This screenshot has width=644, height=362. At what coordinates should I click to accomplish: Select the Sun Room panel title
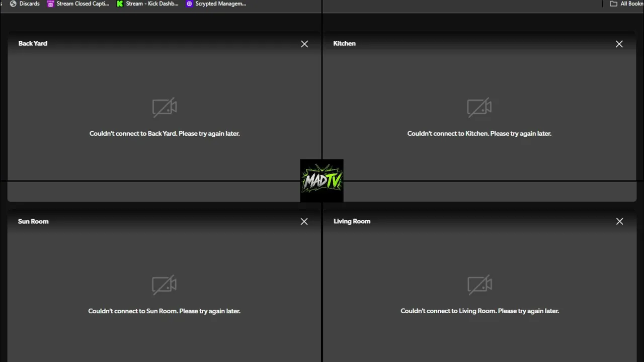pyautogui.click(x=33, y=221)
